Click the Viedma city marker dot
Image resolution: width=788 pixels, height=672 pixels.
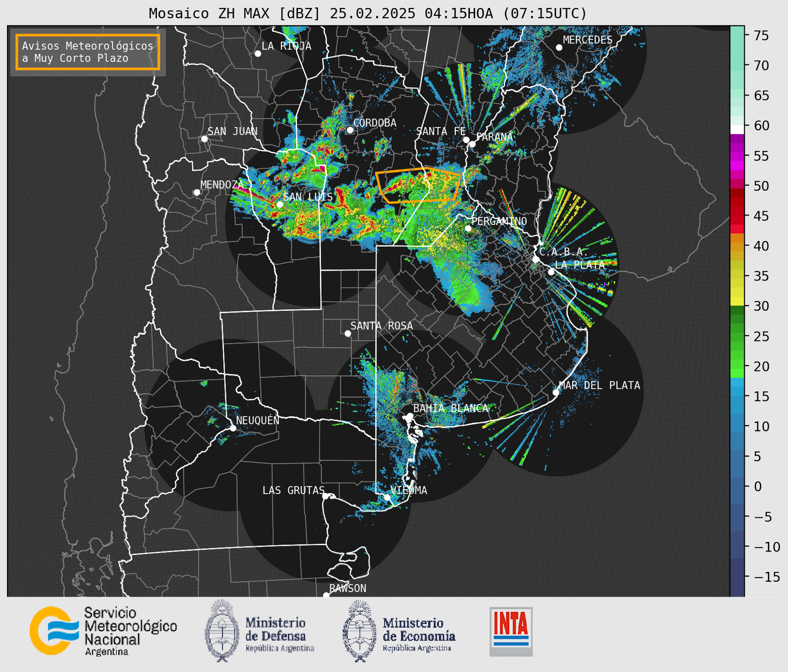pos(387,497)
